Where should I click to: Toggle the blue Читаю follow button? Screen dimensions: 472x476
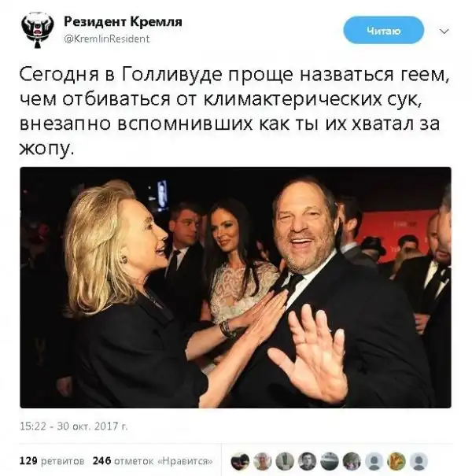pyautogui.click(x=383, y=31)
